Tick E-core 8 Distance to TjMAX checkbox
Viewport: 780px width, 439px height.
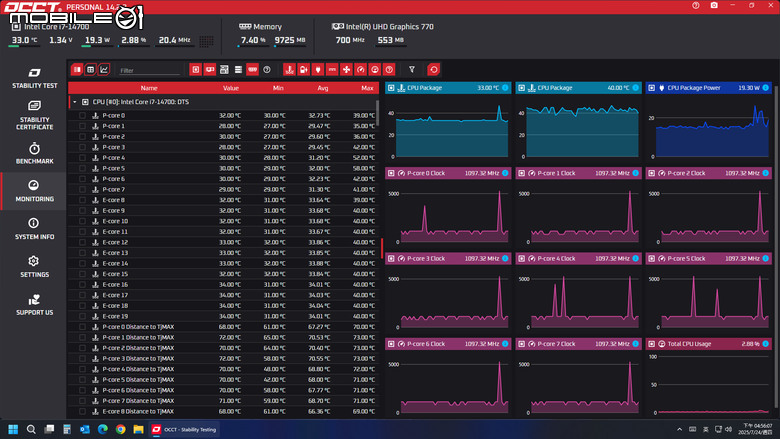coord(82,412)
